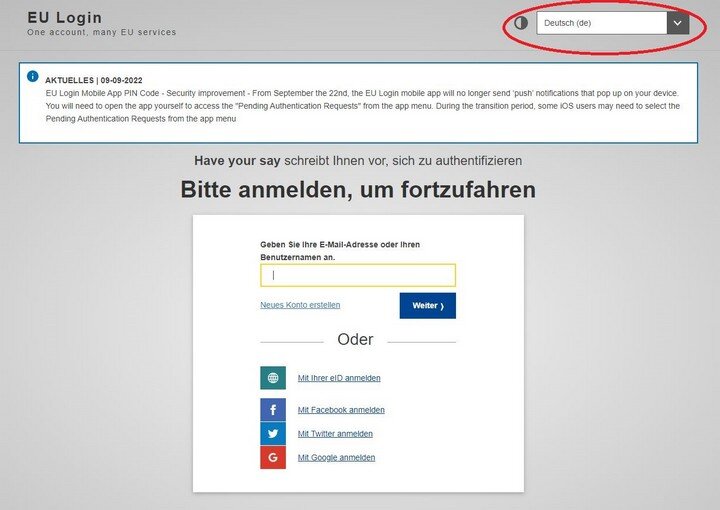720x510 pixels.
Task: Click the Twitter bird icon
Action: [273, 434]
